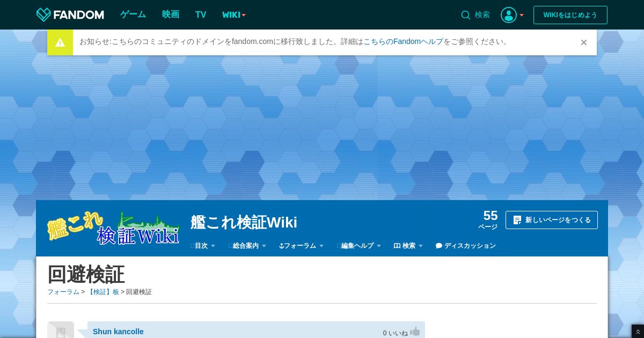Expand the 総合案内 navigation dropdown
644x338 pixels.
tap(247, 246)
